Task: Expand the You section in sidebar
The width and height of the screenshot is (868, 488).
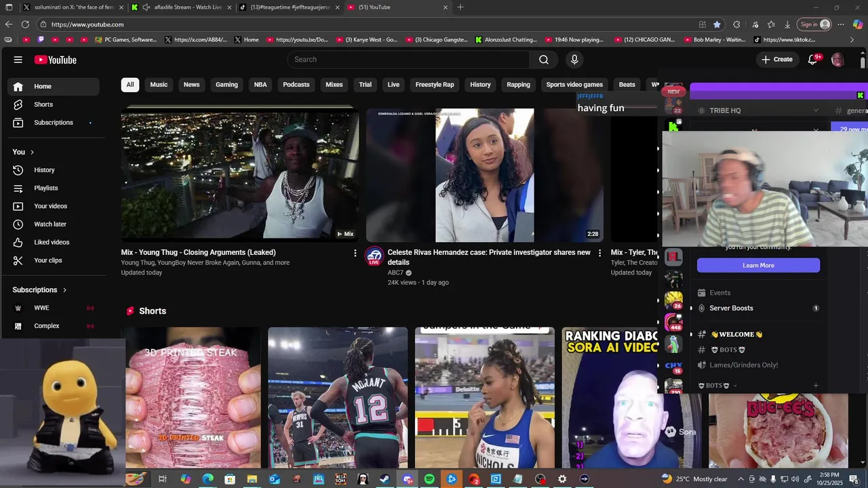Action: [23, 152]
